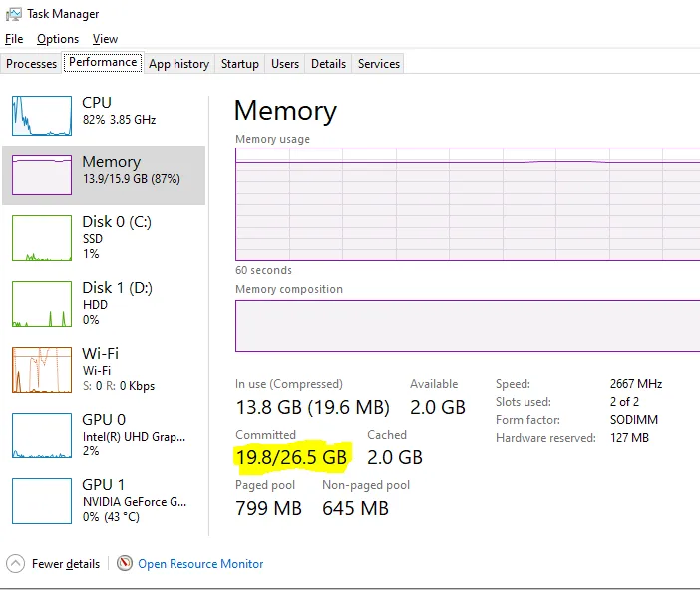Screen dimensions: 700x590
Task: Open Disk 1 (D:) performance graph
Action: pos(42,304)
